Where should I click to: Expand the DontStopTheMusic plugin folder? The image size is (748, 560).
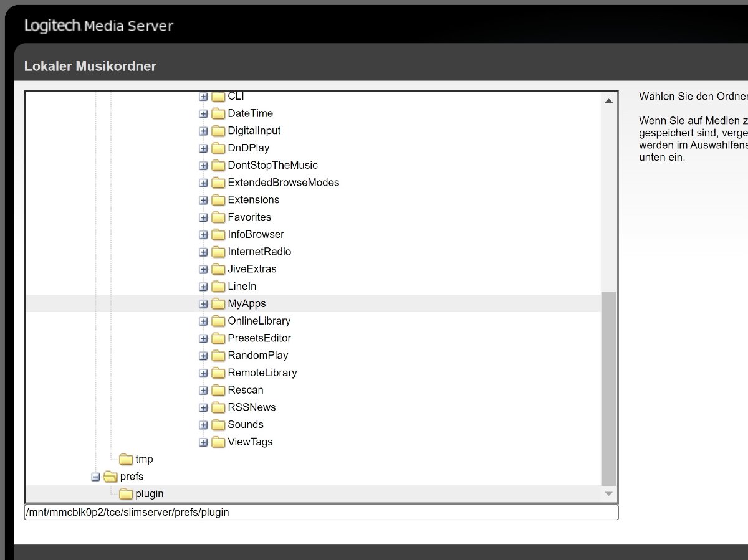click(203, 166)
